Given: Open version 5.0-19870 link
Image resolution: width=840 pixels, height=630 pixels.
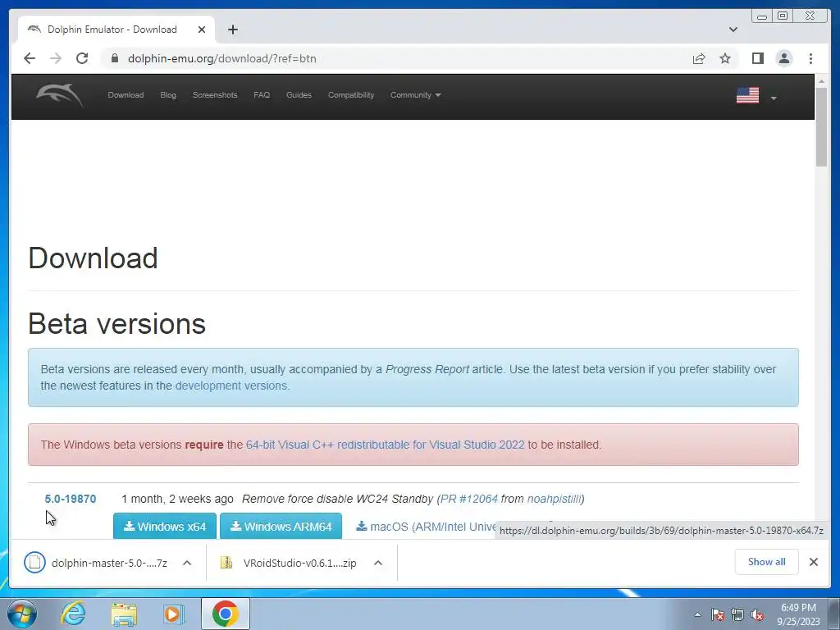Looking at the screenshot, I should [71, 499].
